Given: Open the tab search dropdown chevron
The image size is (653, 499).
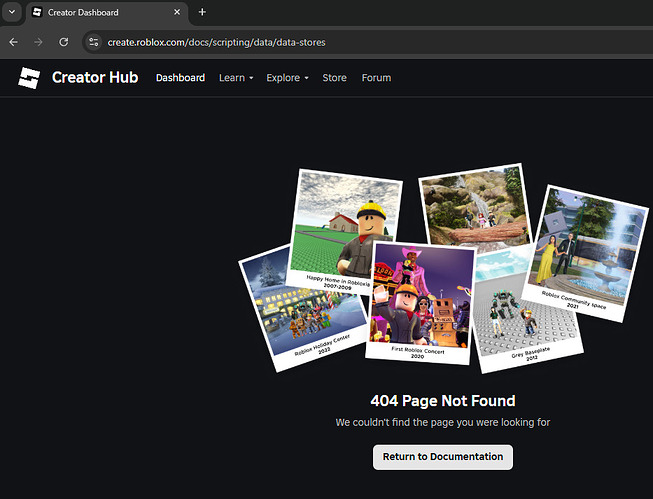Looking at the screenshot, I should [12, 12].
